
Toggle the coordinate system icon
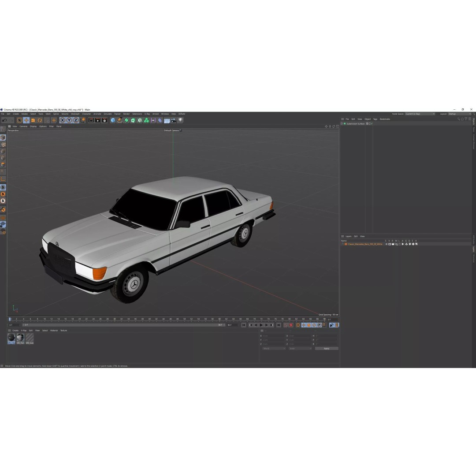82,120
